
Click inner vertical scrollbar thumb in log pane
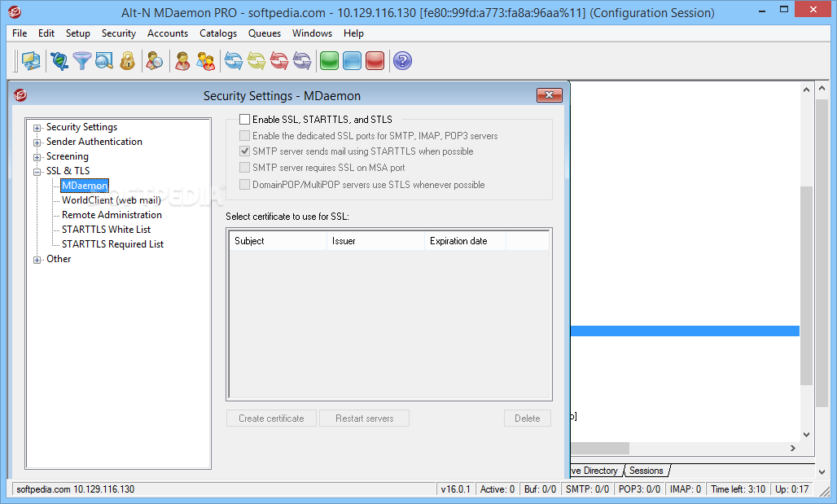[806, 286]
